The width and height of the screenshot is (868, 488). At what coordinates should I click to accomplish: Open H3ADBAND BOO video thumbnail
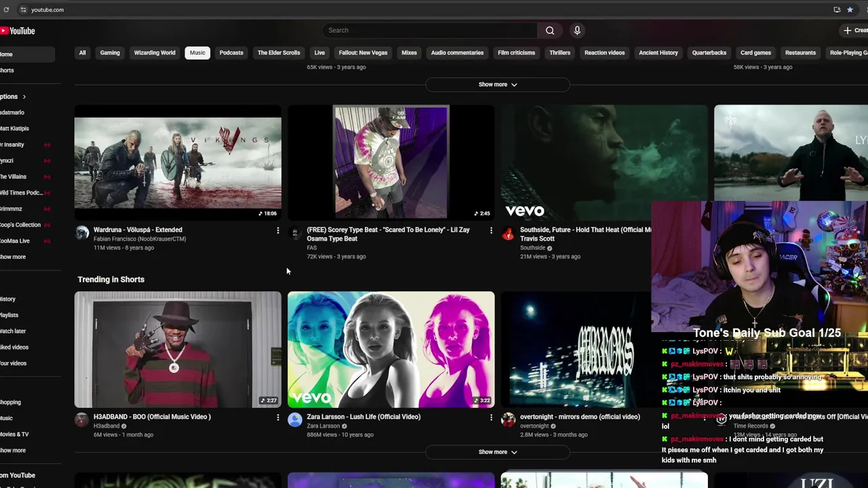(x=178, y=350)
